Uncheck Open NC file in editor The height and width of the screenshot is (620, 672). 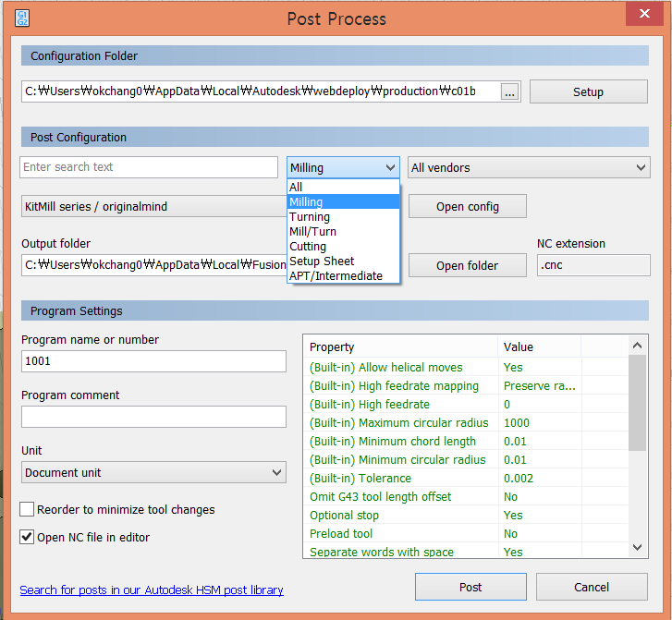[27, 537]
